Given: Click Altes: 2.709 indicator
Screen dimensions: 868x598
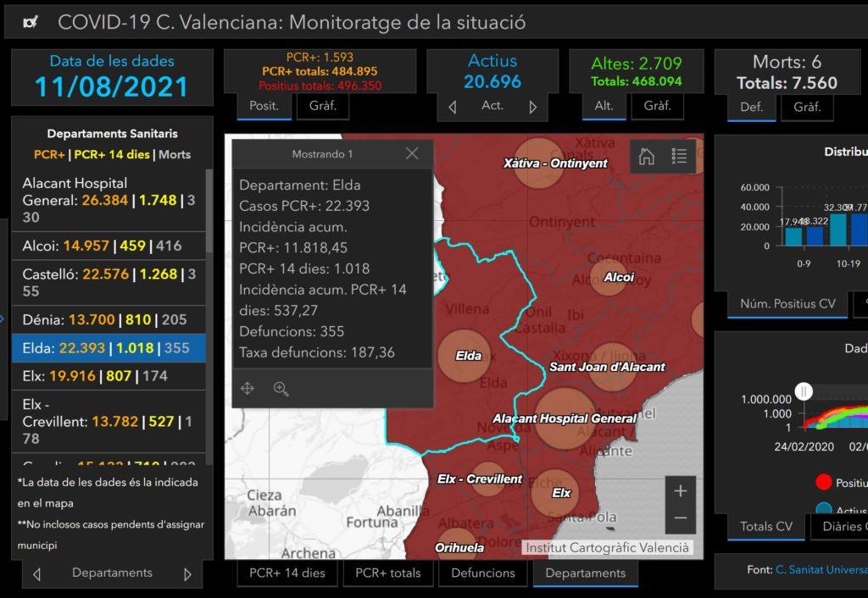Looking at the screenshot, I should [636, 64].
